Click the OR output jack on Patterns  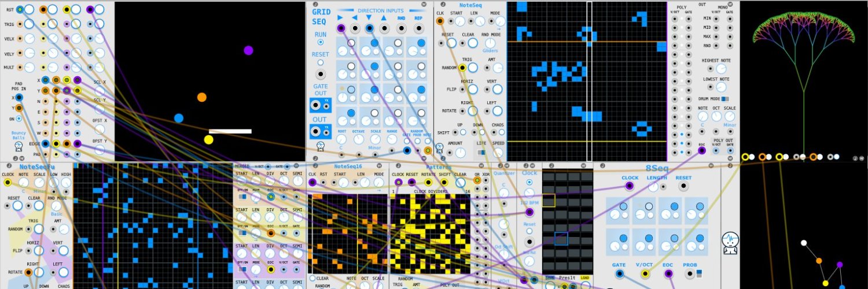pyautogui.click(x=477, y=180)
